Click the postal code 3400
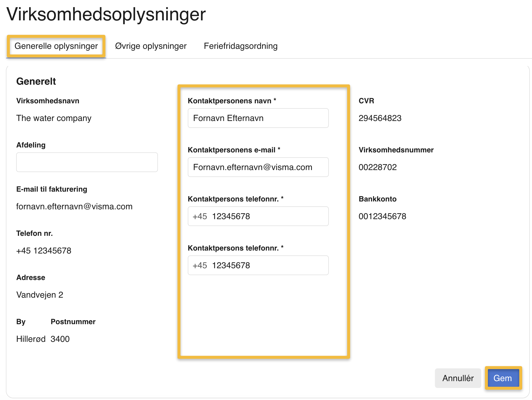The width and height of the screenshot is (532, 400). pyautogui.click(x=60, y=339)
